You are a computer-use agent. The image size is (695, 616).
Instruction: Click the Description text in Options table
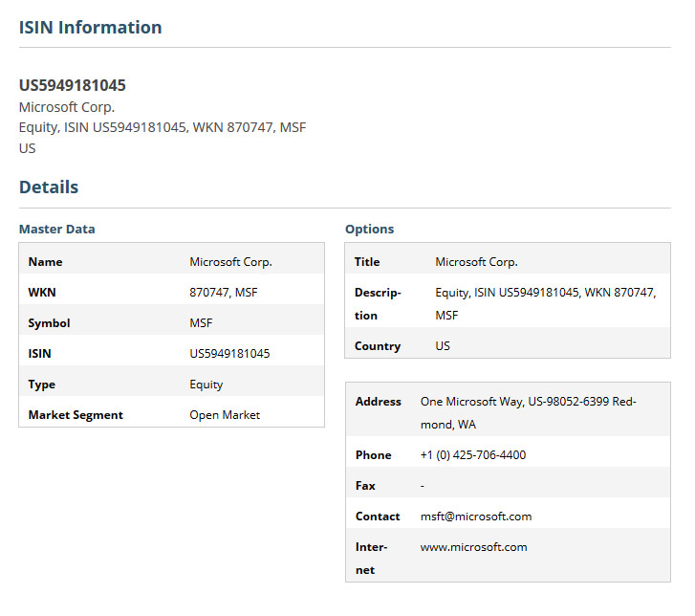tap(545, 293)
